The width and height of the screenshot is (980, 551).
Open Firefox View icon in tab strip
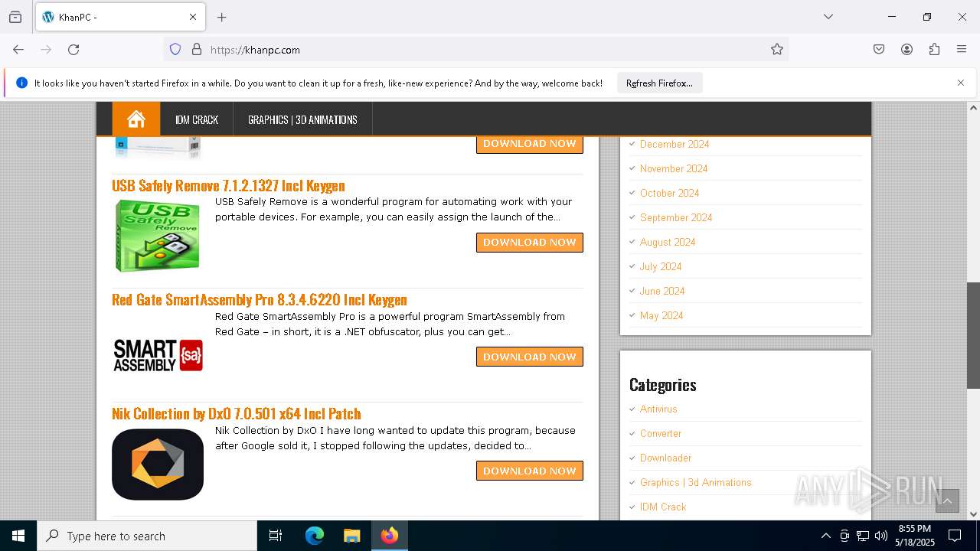click(x=15, y=17)
